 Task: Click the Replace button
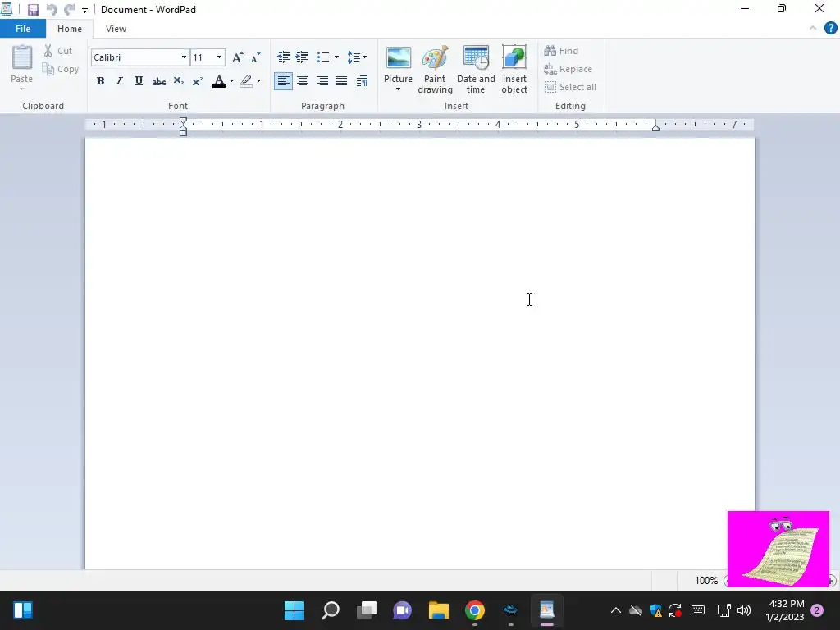coord(568,69)
